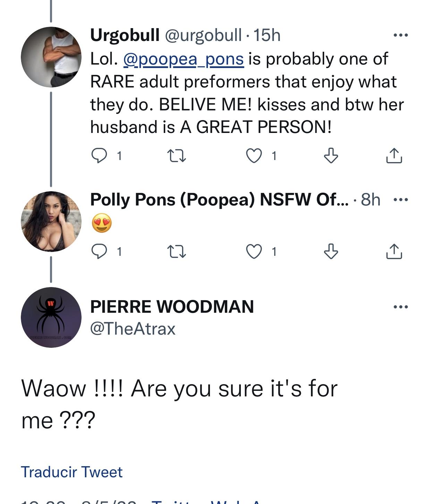This screenshot has height=504, width=431.
Task: Open Polly Pons' profile picture
Action: click(51, 221)
